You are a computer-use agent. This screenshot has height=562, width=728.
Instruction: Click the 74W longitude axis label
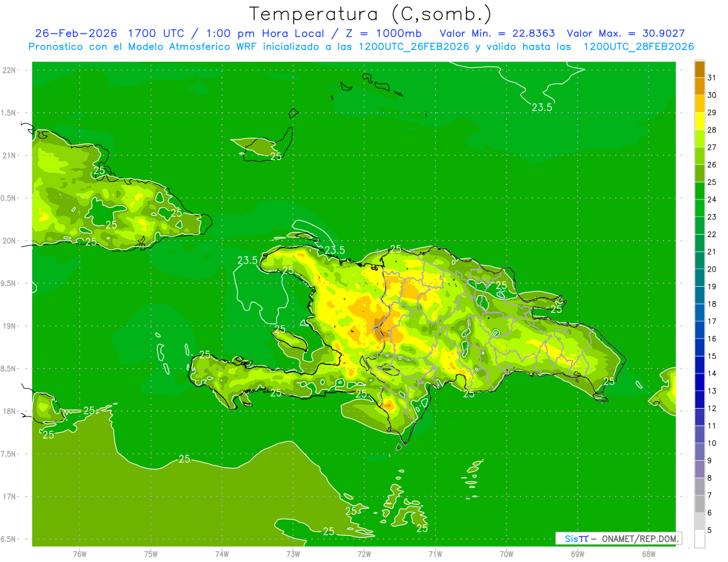coord(222,554)
